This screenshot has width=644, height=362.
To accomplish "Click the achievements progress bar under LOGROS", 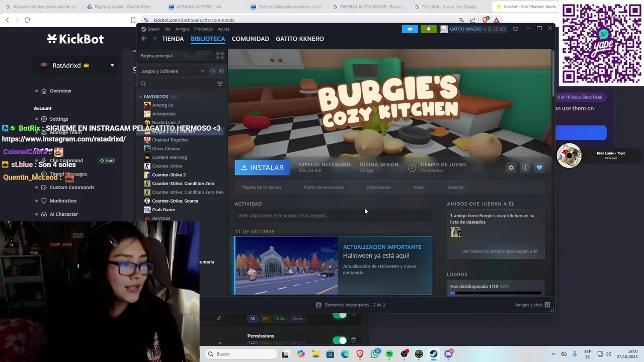I will tap(496, 293).
